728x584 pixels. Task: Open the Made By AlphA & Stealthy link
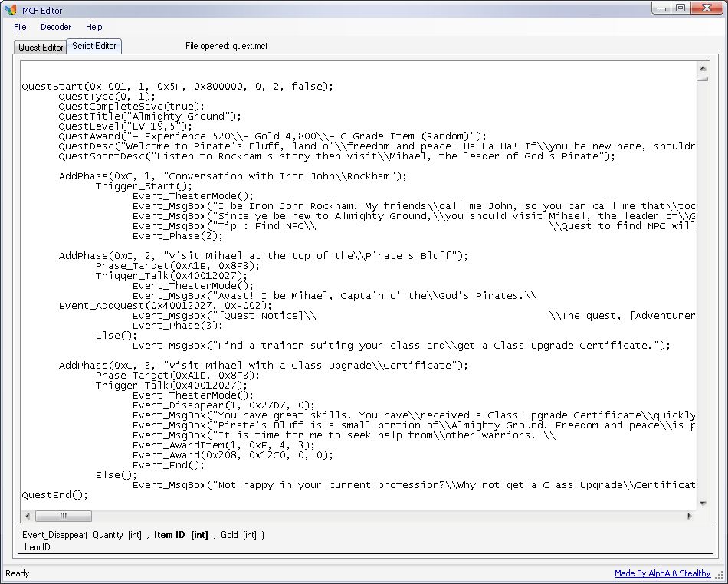pos(662,573)
